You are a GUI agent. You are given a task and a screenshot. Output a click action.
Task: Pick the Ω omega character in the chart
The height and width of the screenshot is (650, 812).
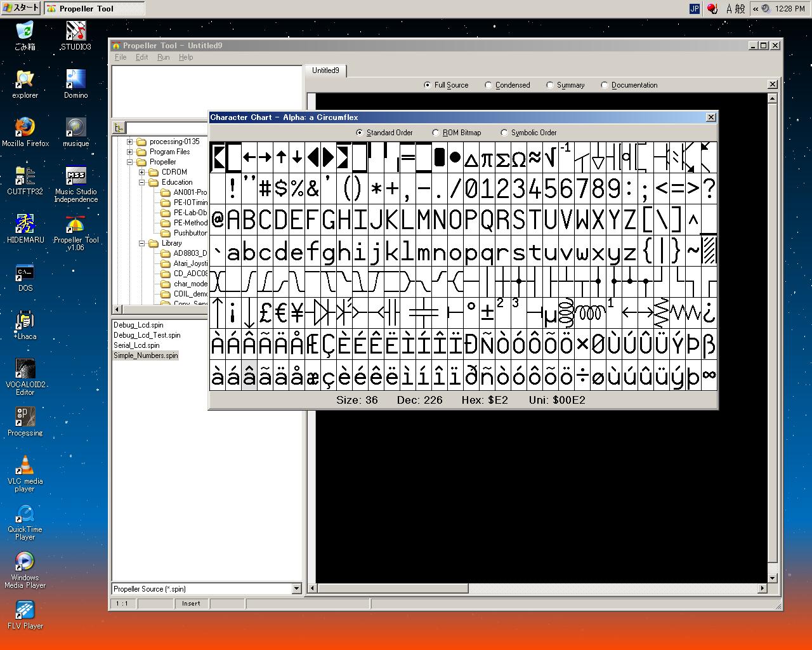(x=519, y=157)
